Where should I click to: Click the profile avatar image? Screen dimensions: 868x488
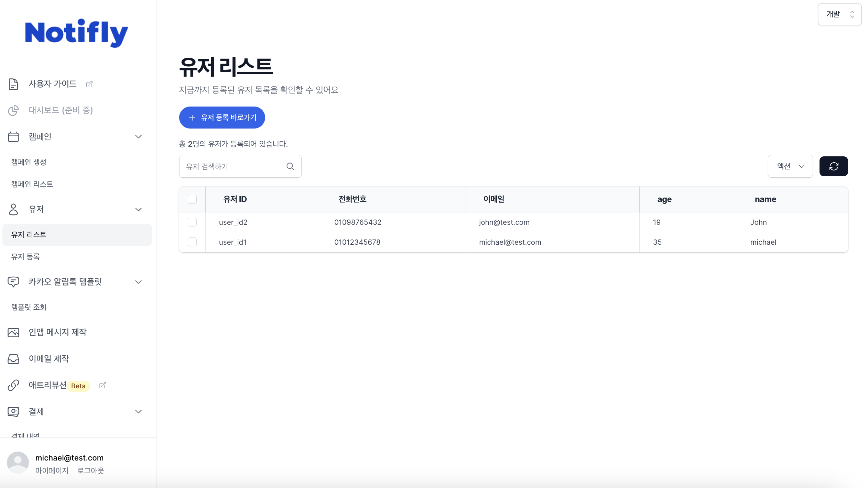[18, 463]
